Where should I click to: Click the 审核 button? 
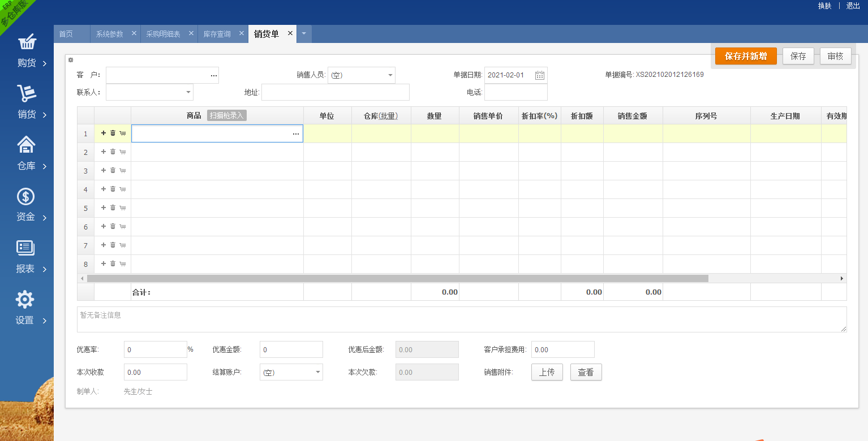point(835,56)
